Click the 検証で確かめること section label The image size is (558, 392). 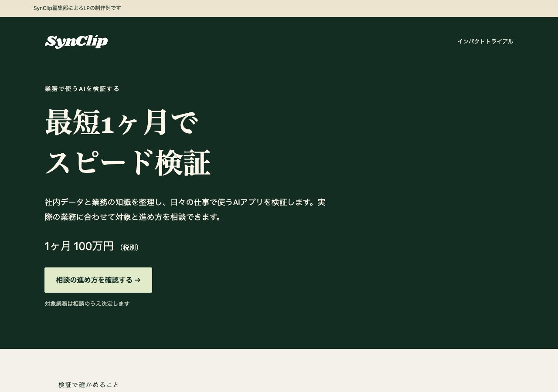(89, 385)
